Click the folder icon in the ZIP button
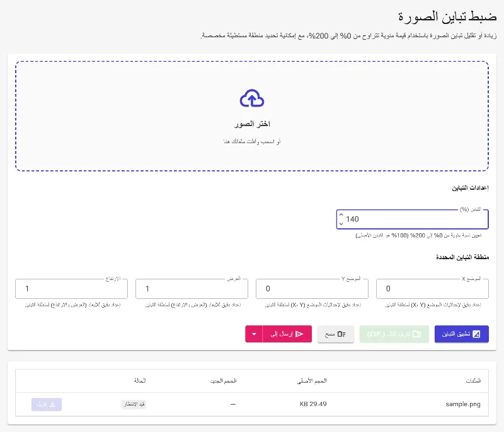Viewport: 504px width, 432px height. (416, 334)
